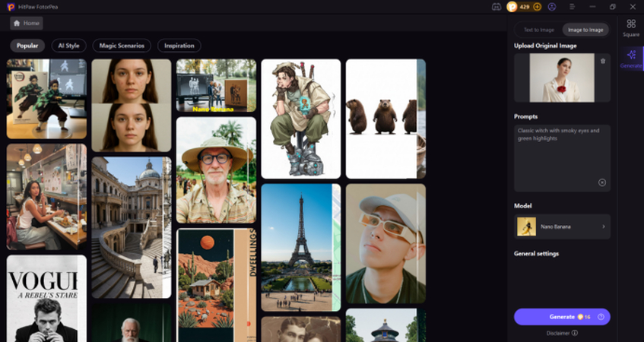Open the Nano Banana outdoor monitor thumbnail

(x=216, y=85)
